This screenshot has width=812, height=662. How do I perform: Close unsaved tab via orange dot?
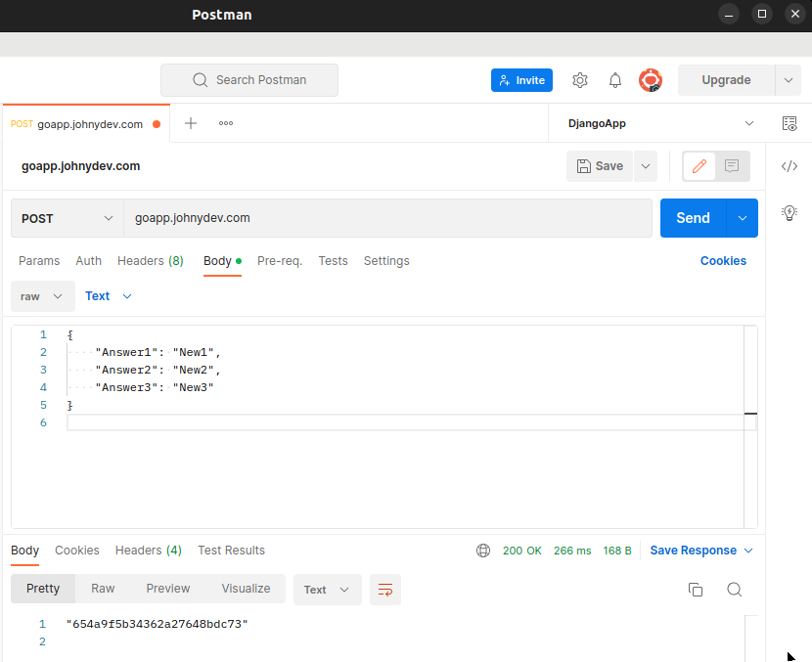[157, 124]
